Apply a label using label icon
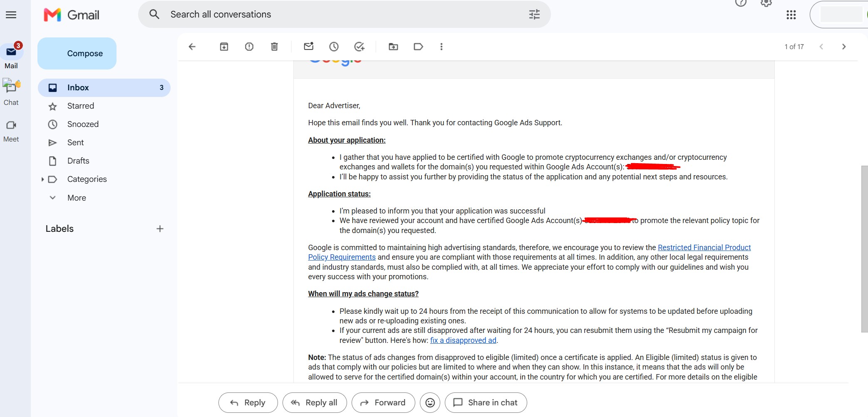The height and width of the screenshot is (417, 868). (418, 47)
